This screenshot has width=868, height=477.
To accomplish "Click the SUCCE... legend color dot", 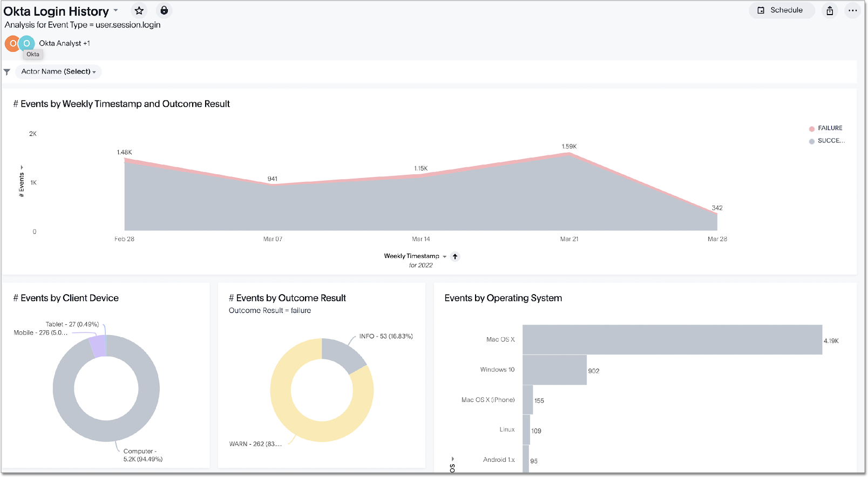I will [x=811, y=141].
